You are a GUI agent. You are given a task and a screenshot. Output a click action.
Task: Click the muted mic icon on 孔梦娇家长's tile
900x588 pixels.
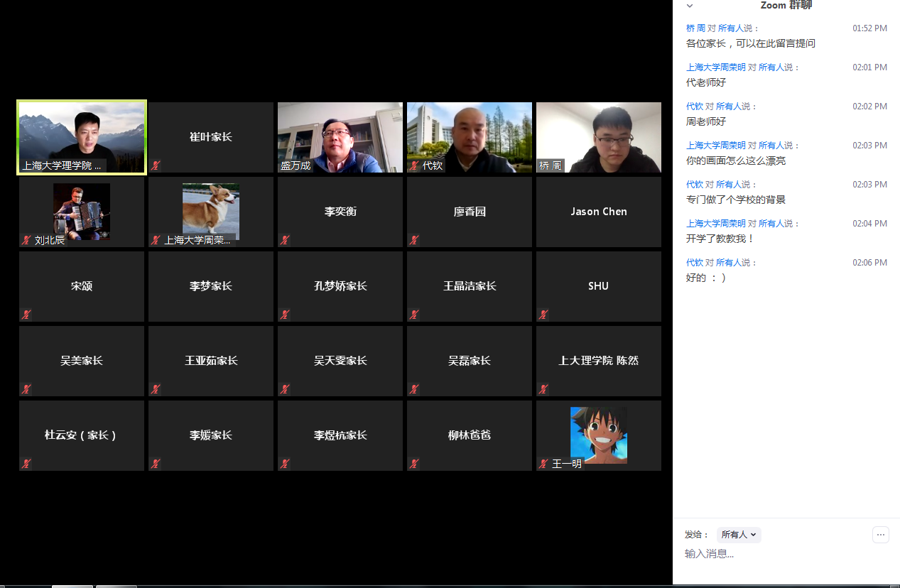[285, 315]
